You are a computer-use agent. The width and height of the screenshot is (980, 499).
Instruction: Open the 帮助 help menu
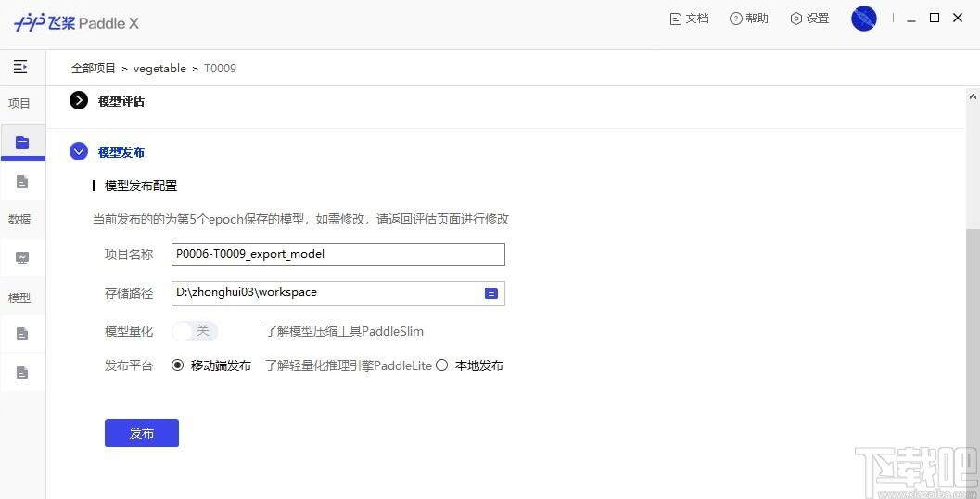[x=749, y=19]
